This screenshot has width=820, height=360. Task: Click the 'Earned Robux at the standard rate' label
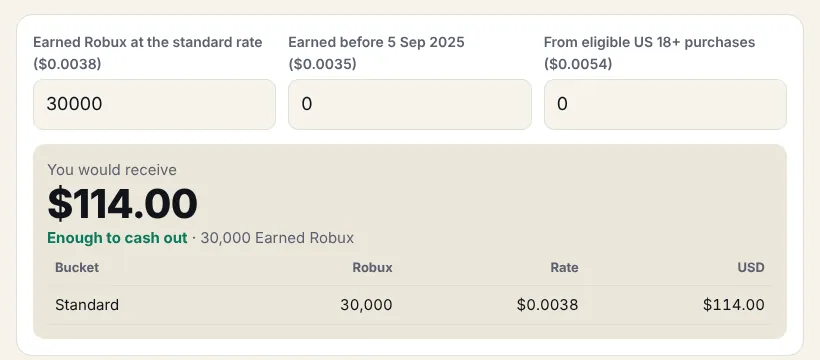(x=147, y=42)
